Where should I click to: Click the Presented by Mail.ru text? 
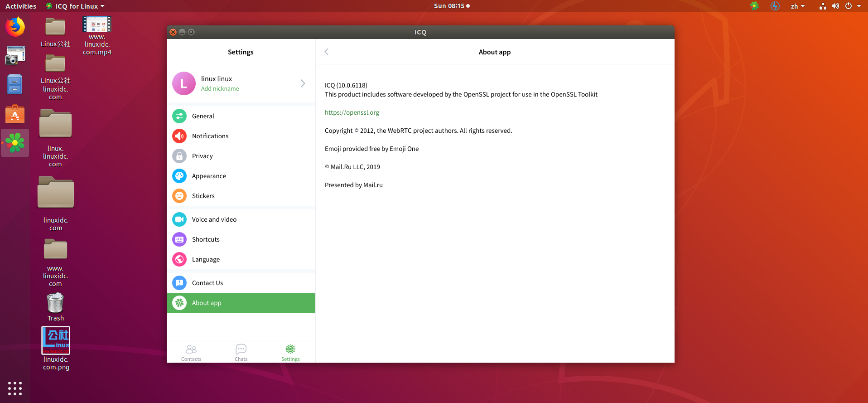click(354, 185)
